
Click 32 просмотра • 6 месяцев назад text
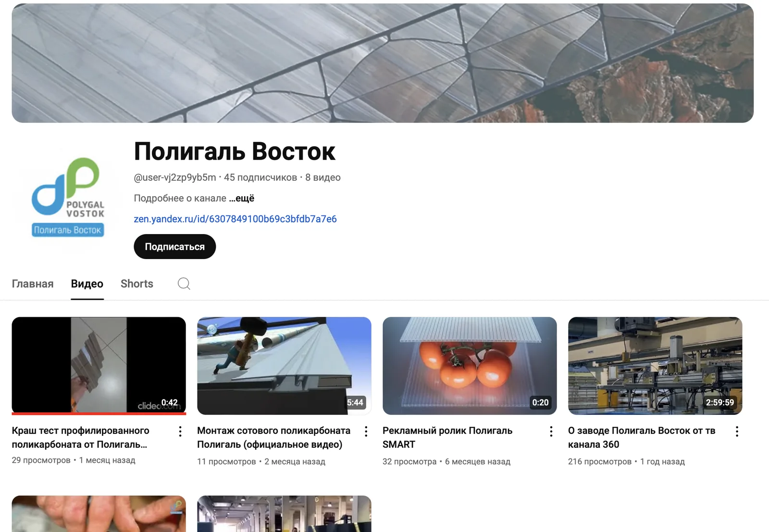[447, 461]
